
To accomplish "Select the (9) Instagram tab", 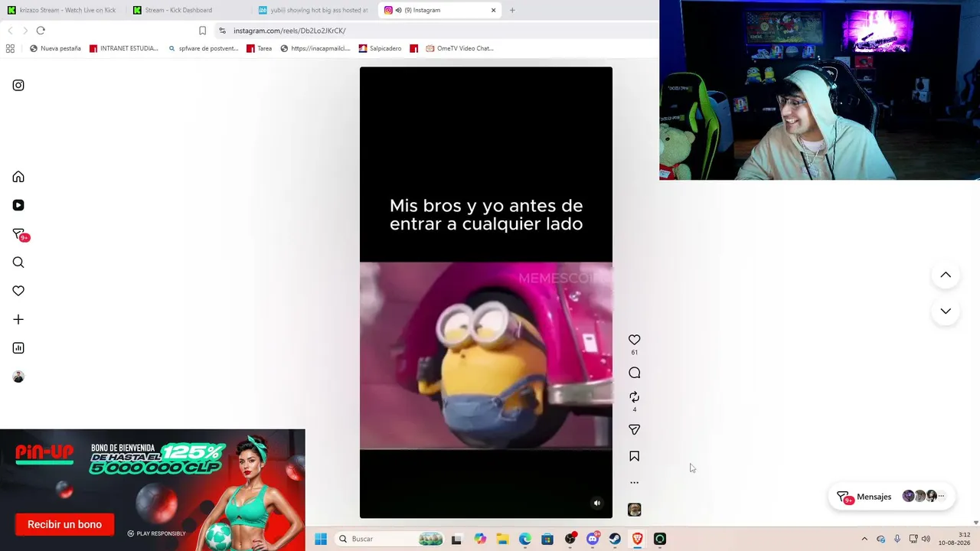I will tap(440, 10).
